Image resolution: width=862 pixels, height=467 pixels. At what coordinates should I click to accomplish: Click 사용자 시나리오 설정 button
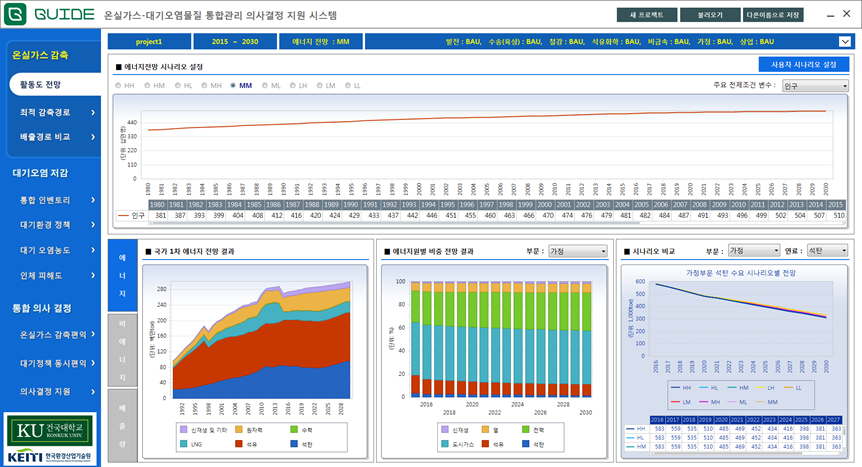[x=803, y=64]
